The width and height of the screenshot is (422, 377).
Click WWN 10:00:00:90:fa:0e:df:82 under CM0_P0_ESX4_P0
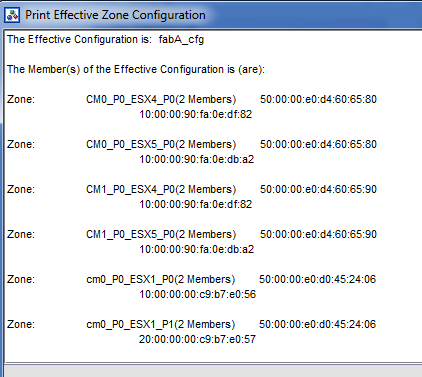[196, 114]
